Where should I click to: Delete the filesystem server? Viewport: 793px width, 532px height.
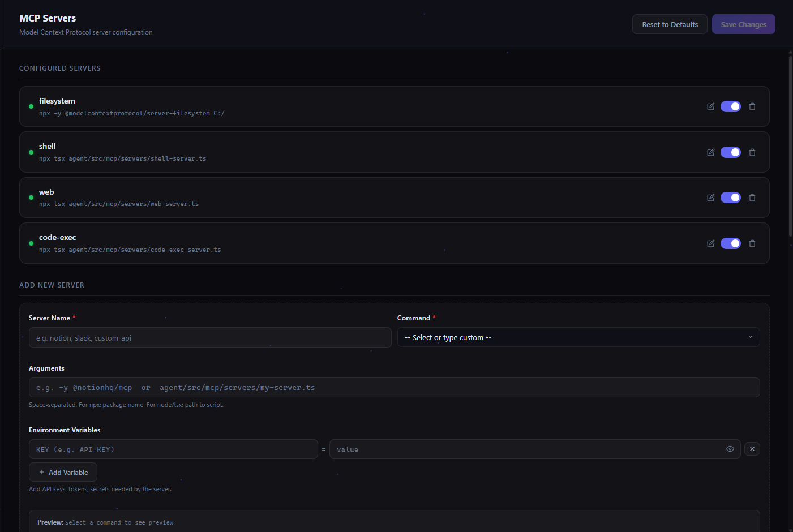752,106
